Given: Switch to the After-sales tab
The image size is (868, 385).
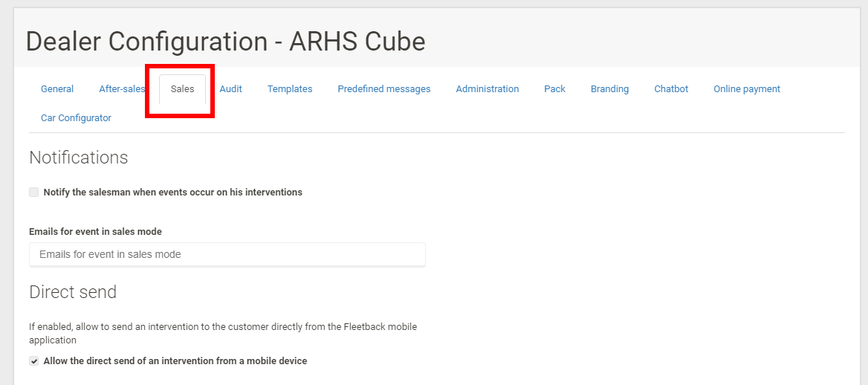Looking at the screenshot, I should (x=122, y=89).
